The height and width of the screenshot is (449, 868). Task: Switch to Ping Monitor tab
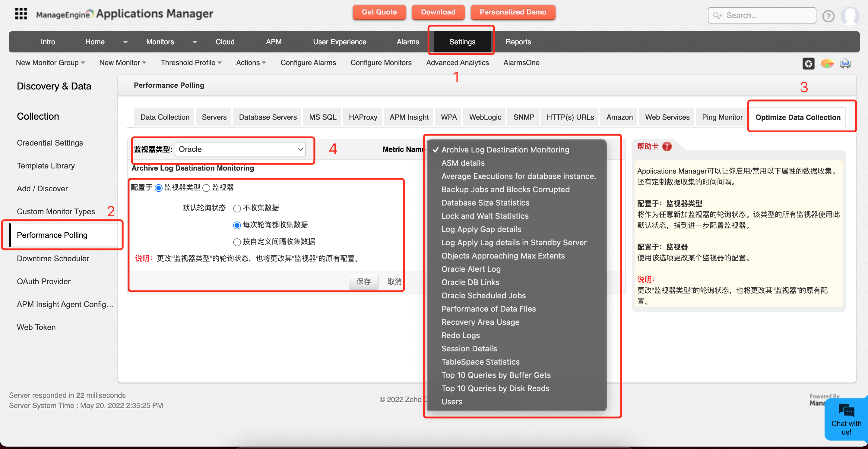click(722, 117)
